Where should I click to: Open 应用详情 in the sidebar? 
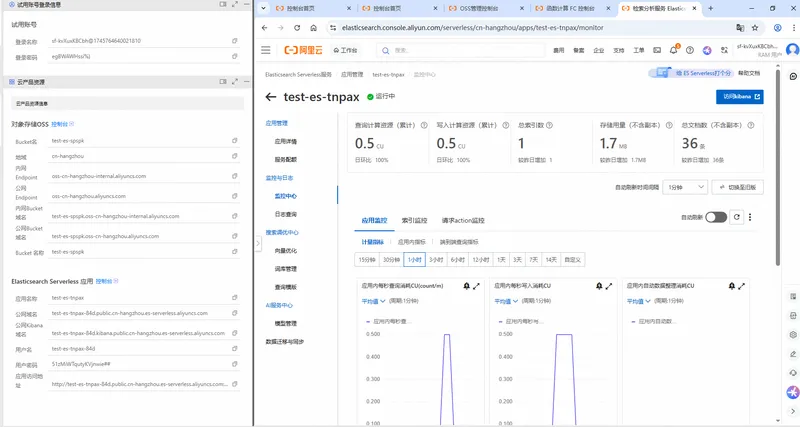pyautogui.click(x=286, y=141)
